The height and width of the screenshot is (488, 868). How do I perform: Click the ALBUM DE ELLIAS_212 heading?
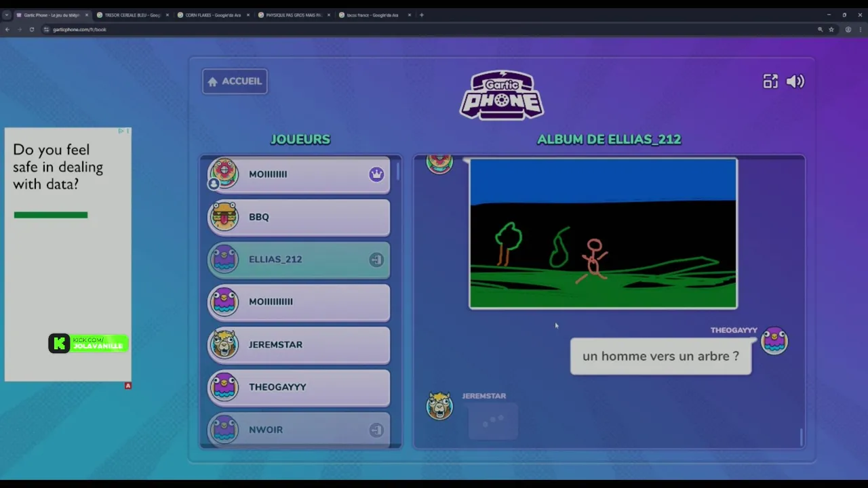(x=609, y=139)
